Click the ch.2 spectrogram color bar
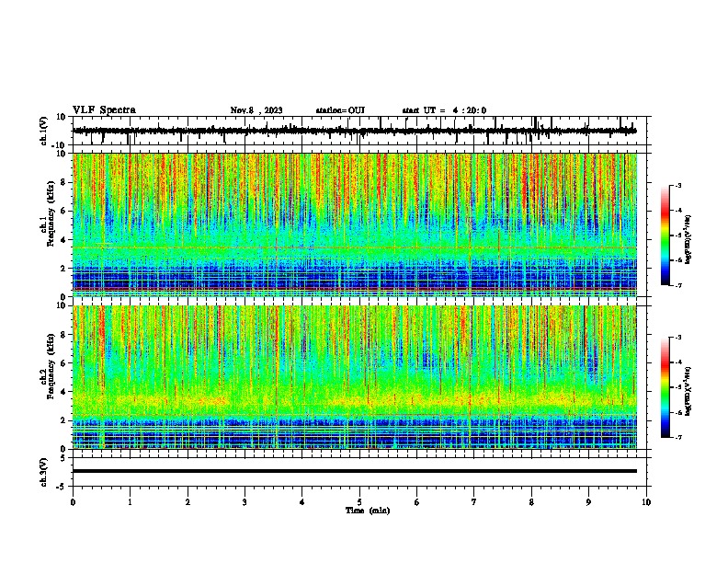The width and height of the screenshot is (728, 563). tap(665, 387)
